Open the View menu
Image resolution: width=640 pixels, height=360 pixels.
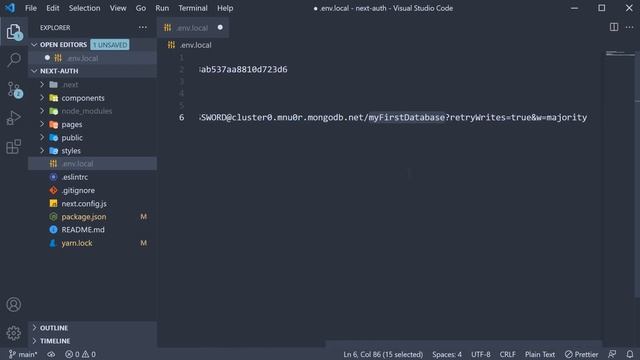pos(118,8)
